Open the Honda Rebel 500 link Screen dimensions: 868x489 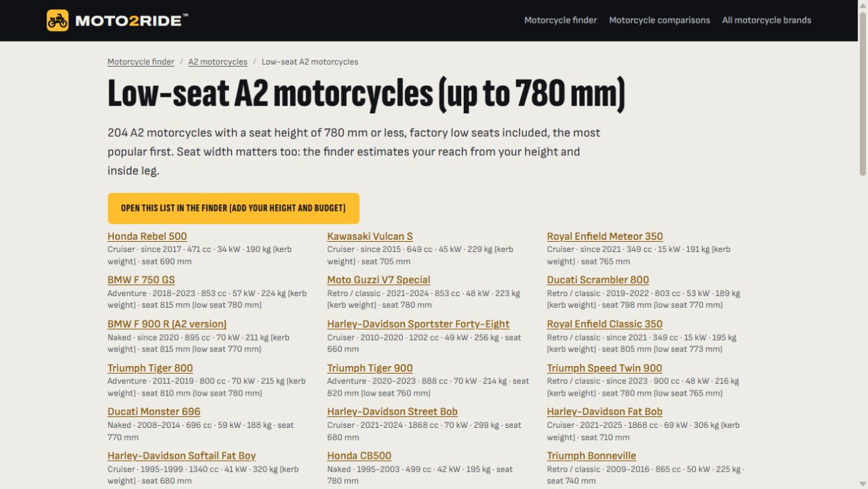point(147,236)
